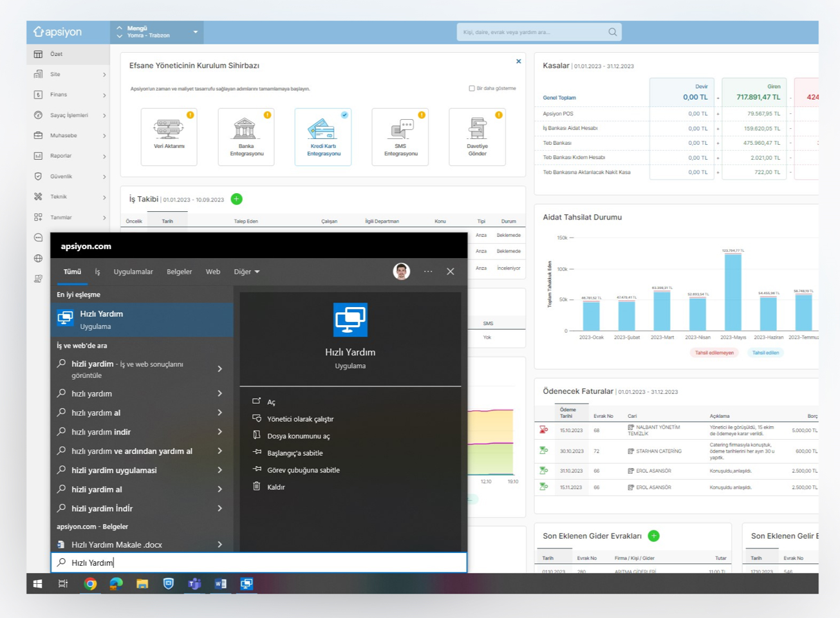Screen dimensions: 840x618
Task: Choose 'Dosya konumunu aç'
Action: tap(298, 436)
